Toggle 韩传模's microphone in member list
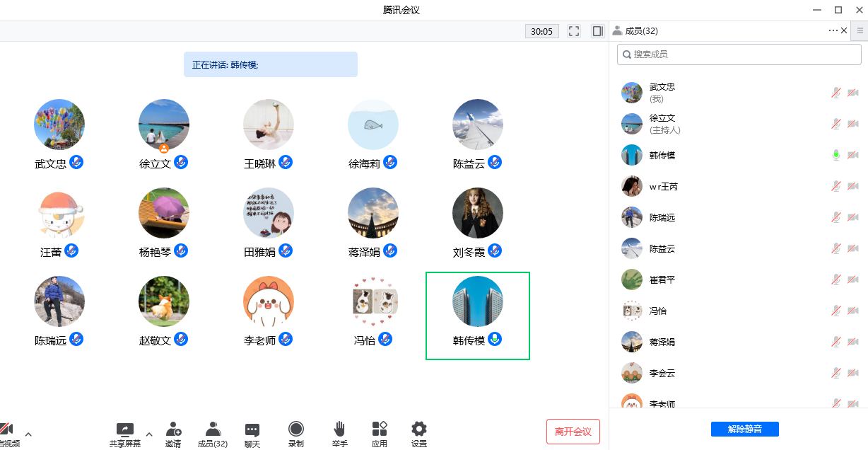Image resolution: width=868 pixels, height=450 pixels. [x=836, y=155]
